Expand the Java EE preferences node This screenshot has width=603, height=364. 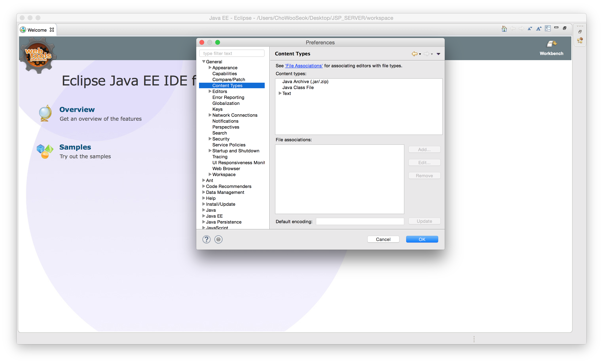click(x=204, y=216)
